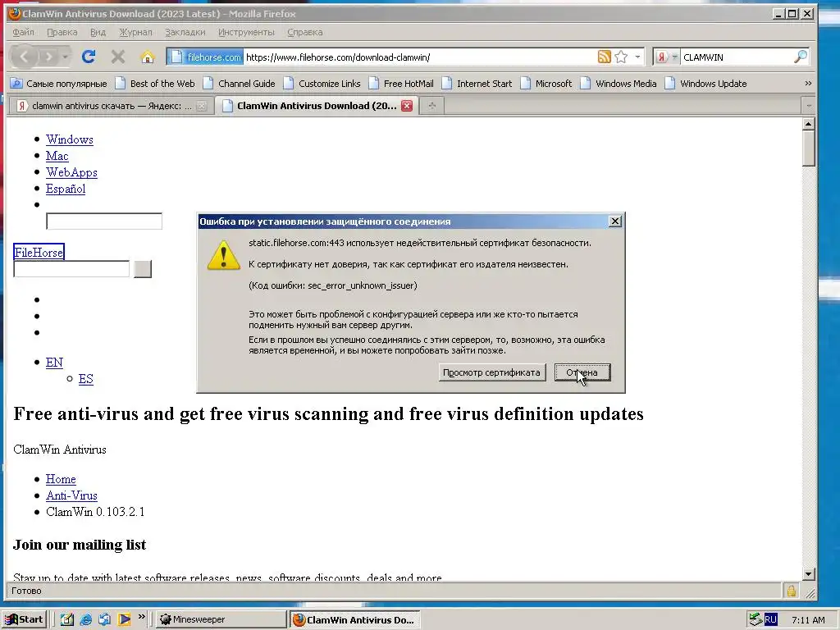840x630 pixels.
Task: Open the Журнал menu
Action: tap(135, 32)
